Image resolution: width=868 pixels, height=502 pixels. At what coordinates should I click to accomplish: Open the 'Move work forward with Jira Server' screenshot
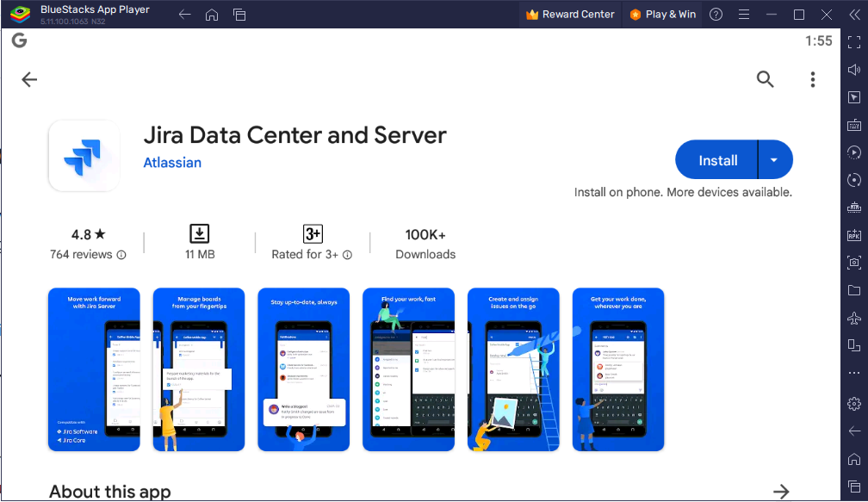tap(94, 369)
